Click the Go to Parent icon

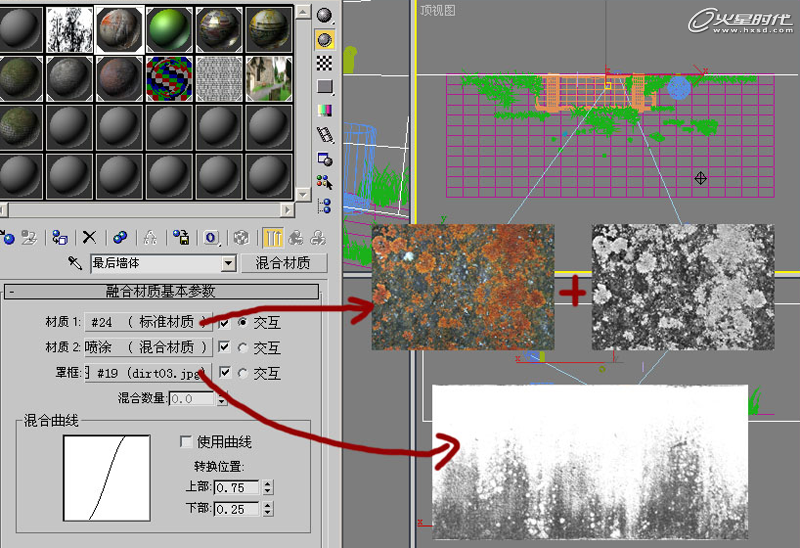[295, 237]
